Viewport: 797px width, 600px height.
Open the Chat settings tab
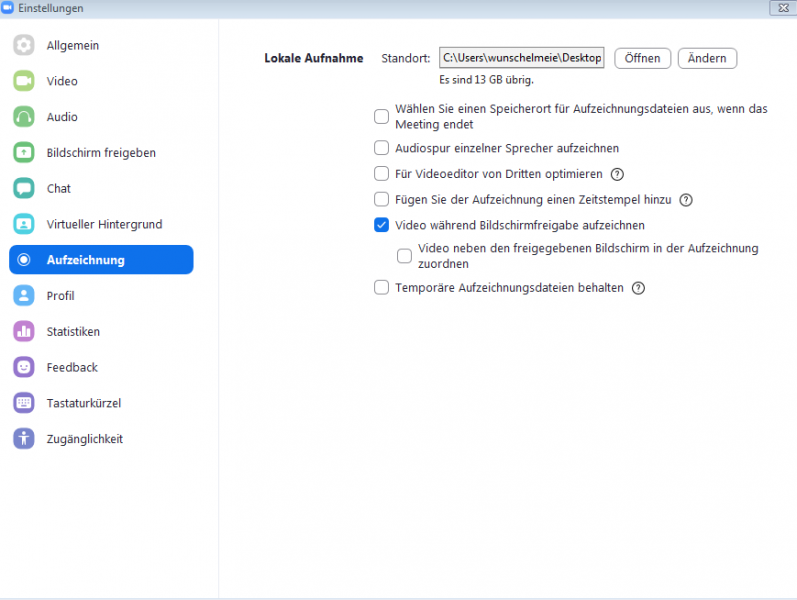tap(101, 188)
